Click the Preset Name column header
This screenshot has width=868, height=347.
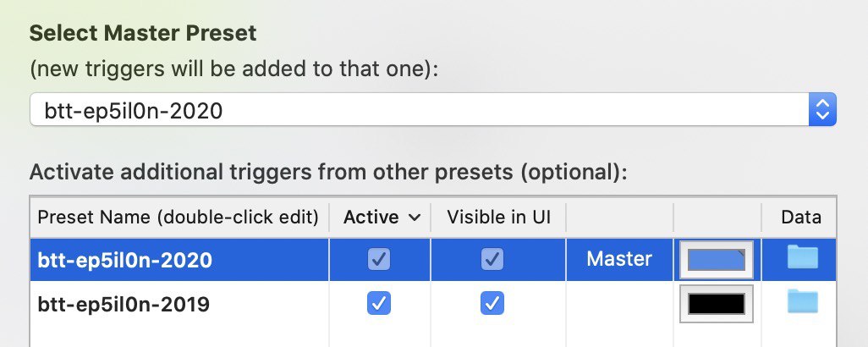click(x=179, y=218)
